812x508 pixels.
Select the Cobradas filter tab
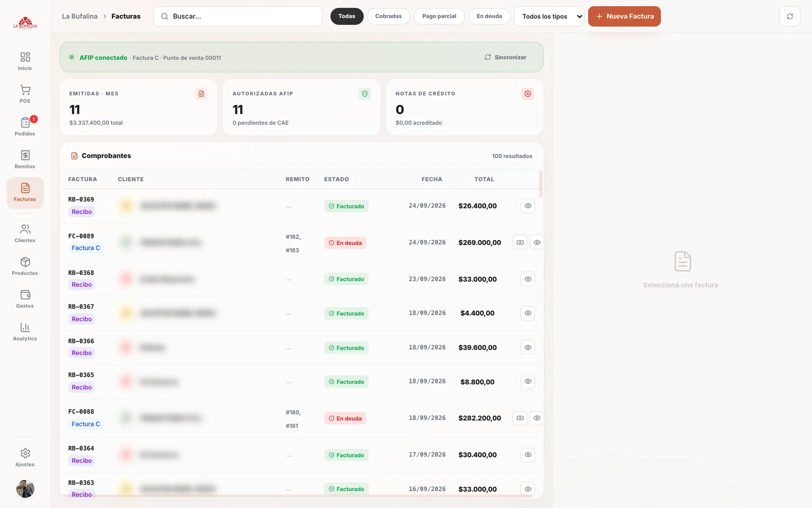(x=388, y=16)
